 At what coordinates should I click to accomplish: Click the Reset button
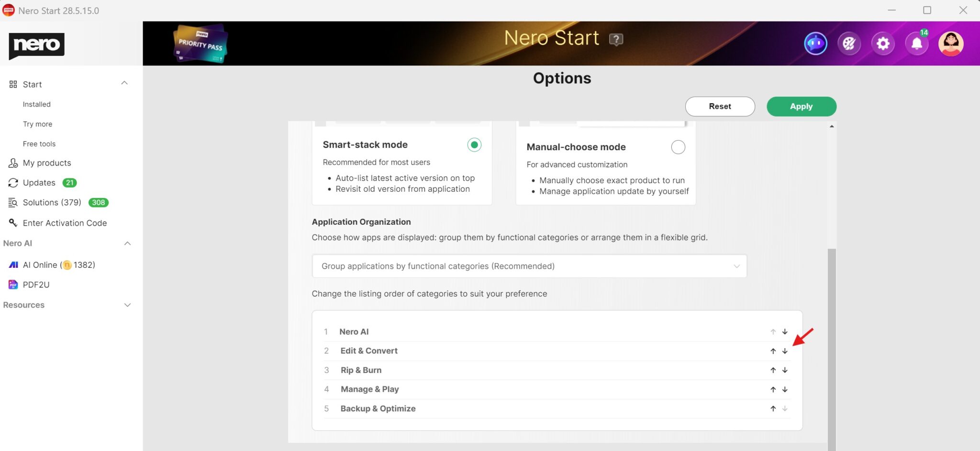pyautogui.click(x=720, y=106)
